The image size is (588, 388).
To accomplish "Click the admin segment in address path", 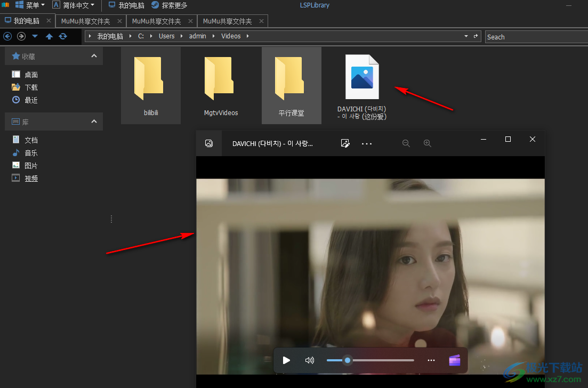I will (198, 36).
